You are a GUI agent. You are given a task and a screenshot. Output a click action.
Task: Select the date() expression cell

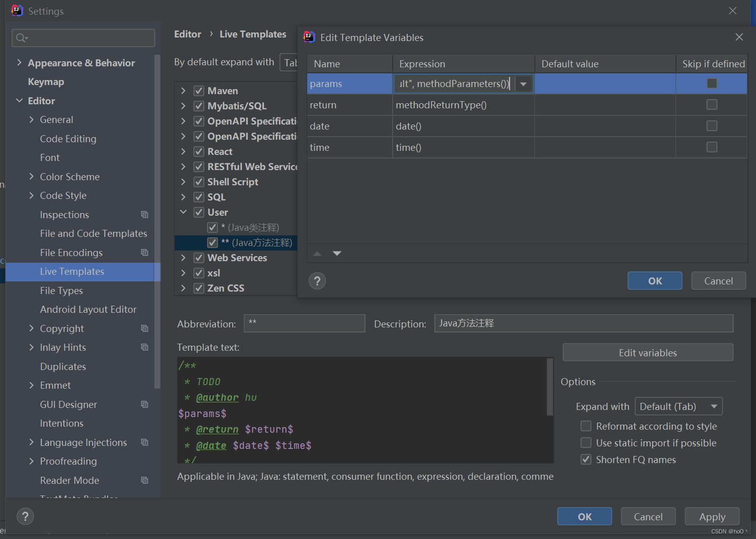point(464,126)
